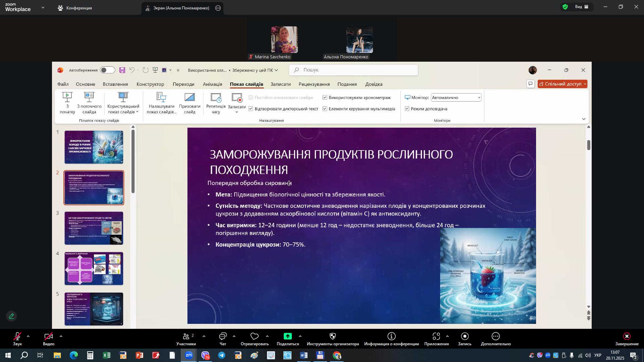Viewport: 644px width, 362px height.
Task: Click Rehearse Timings icon in ribbon
Action: (216, 98)
